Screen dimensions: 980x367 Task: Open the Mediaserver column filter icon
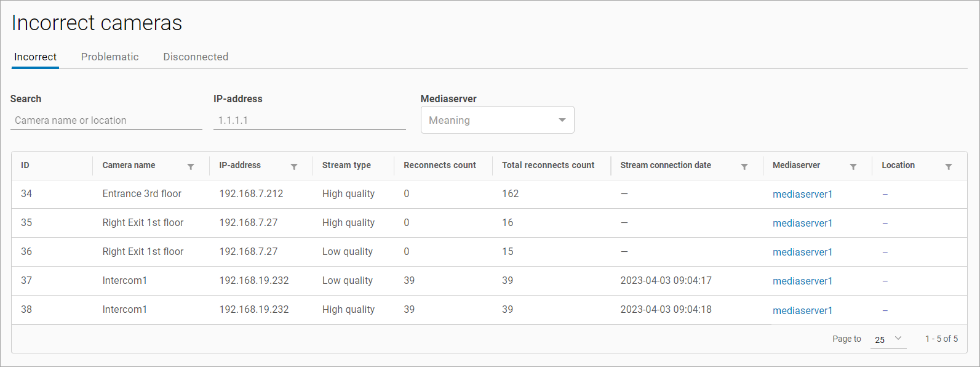(853, 167)
